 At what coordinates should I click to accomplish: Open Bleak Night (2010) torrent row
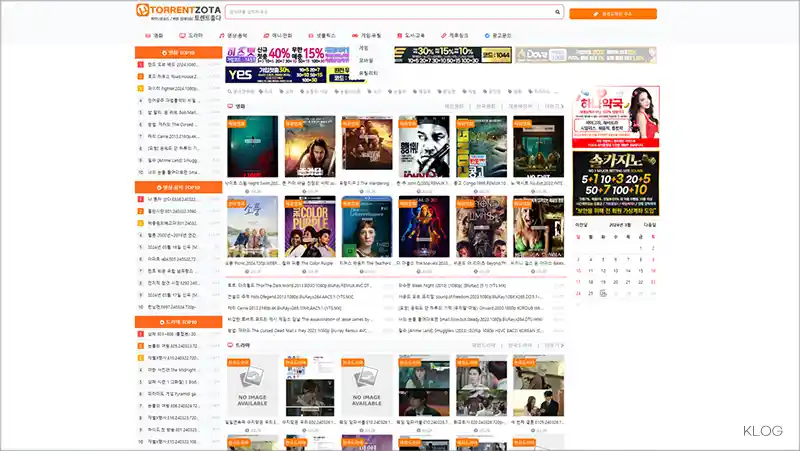452,286
